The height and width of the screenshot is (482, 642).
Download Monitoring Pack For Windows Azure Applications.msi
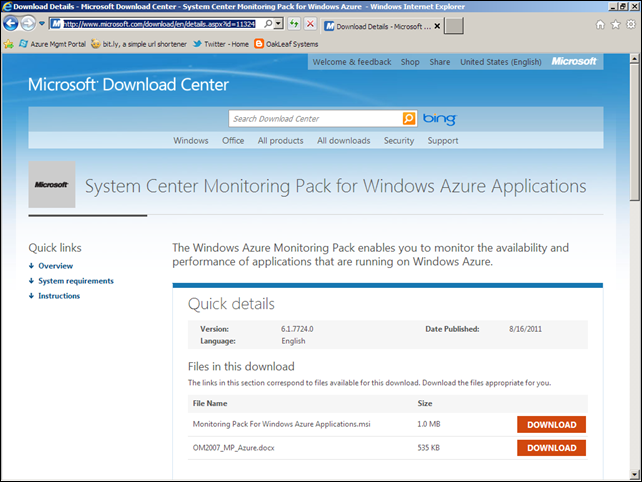pyautogui.click(x=551, y=424)
